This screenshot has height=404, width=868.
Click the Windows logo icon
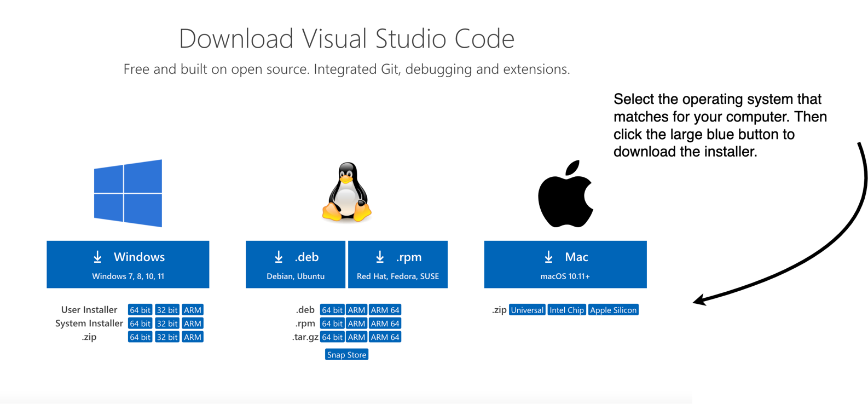coord(128,193)
